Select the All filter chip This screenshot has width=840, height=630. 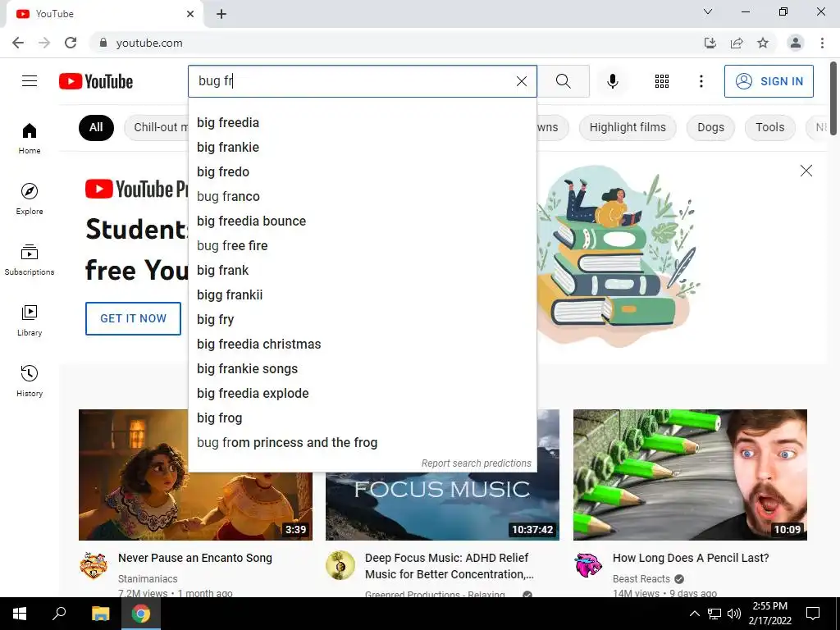point(96,127)
